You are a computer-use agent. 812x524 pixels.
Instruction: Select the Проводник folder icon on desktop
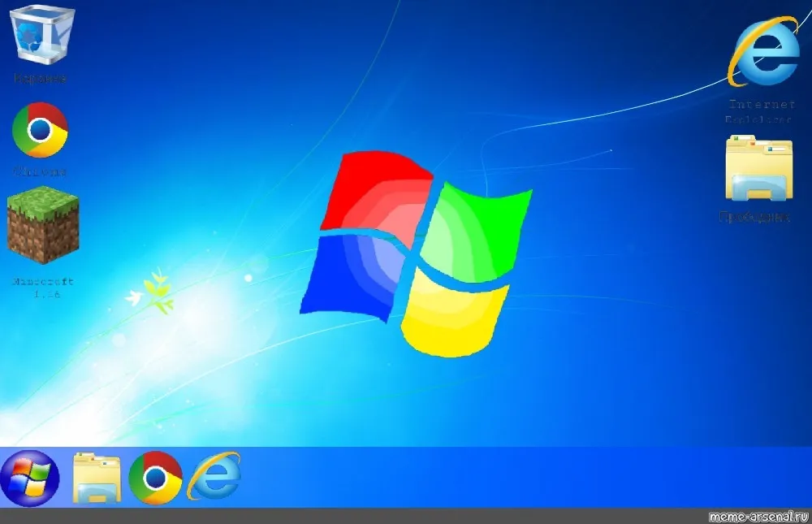pos(758,168)
